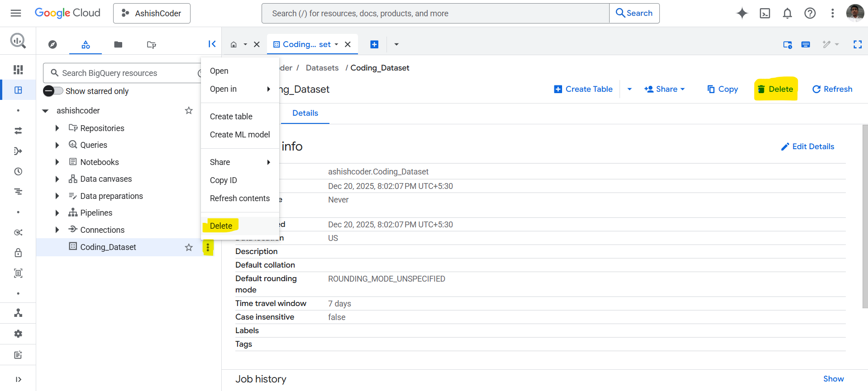The image size is (868, 391).
Task: Open the notifications bell
Action: (787, 13)
